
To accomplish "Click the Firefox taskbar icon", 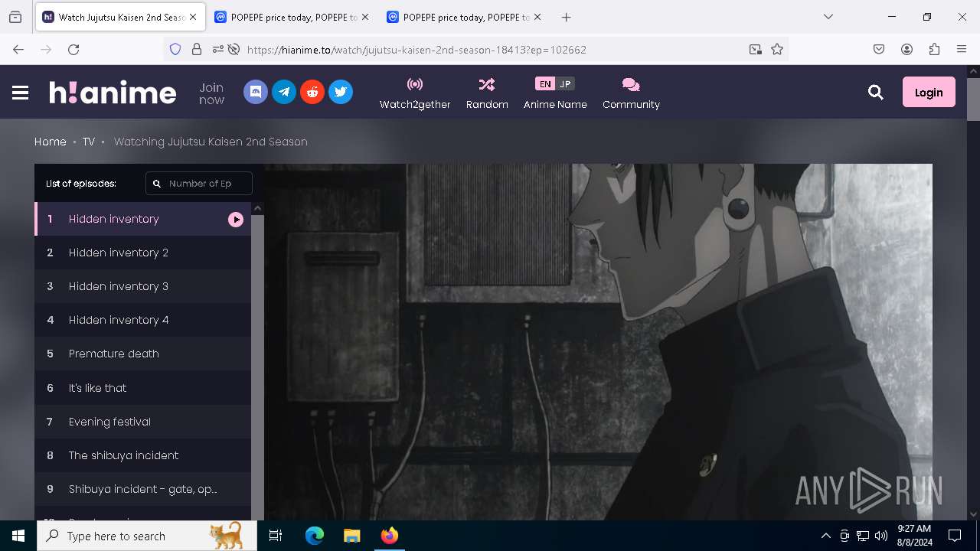I will pos(389,536).
